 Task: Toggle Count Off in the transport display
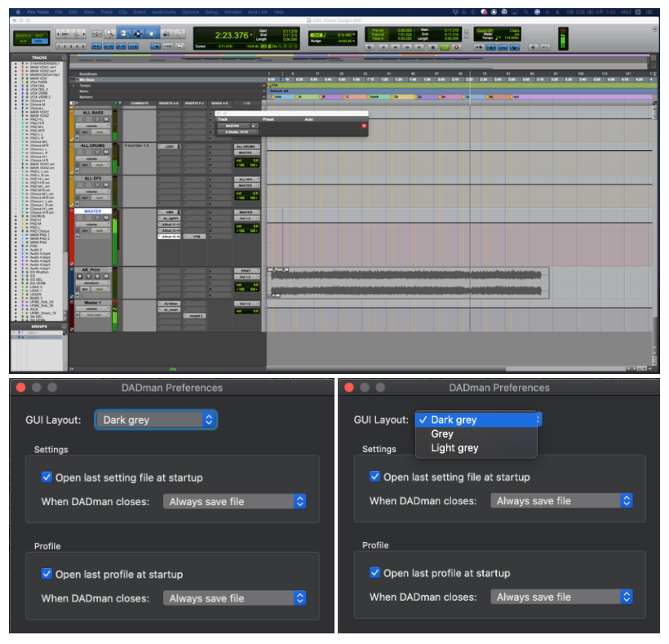tap(485, 31)
